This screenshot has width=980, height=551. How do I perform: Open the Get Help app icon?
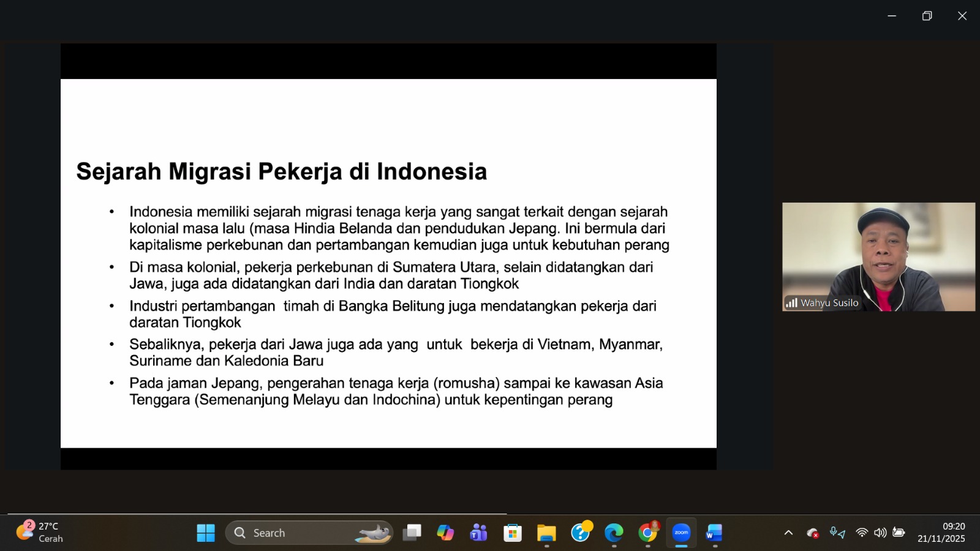(580, 533)
